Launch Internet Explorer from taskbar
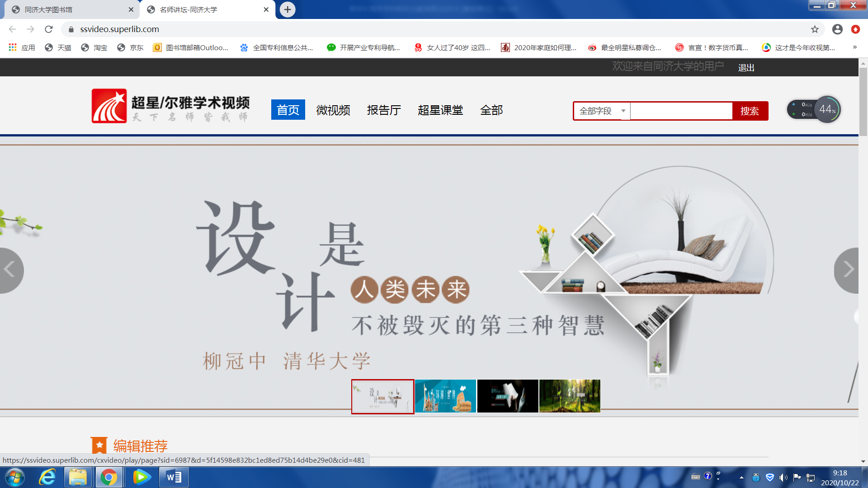Viewport: 868px width, 488px height. click(47, 477)
